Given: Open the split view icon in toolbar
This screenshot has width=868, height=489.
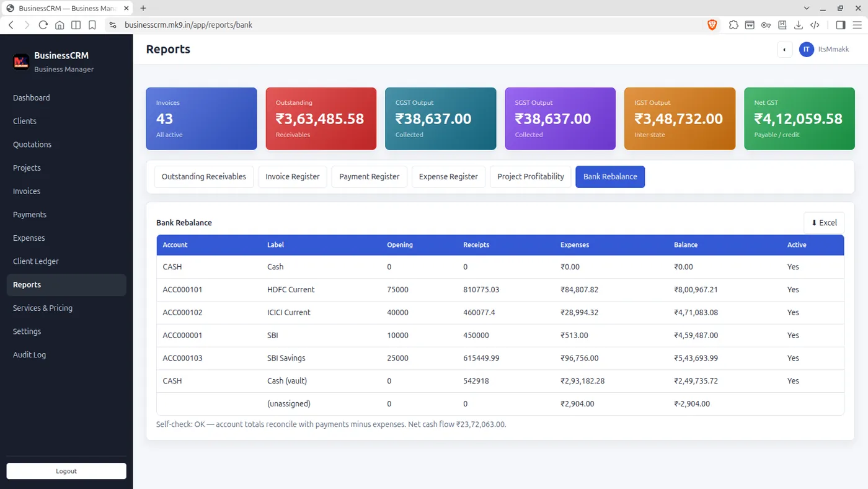Looking at the screenshot, I should pyautogui.click(x=76, y=25).
